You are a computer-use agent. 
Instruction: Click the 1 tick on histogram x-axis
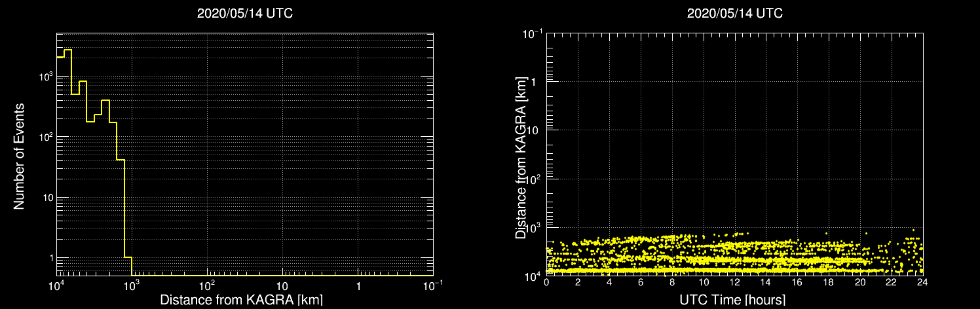coord(358,287)
